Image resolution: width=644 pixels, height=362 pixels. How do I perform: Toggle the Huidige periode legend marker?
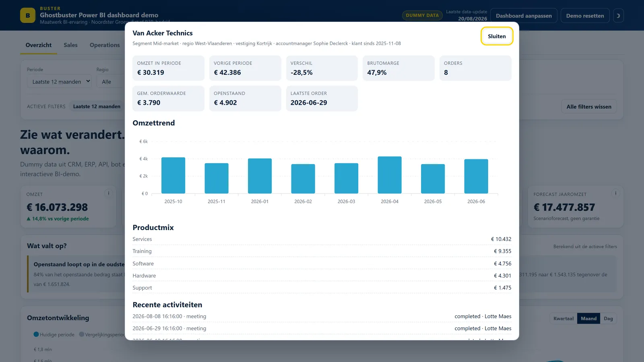click(x=36, y=334)
